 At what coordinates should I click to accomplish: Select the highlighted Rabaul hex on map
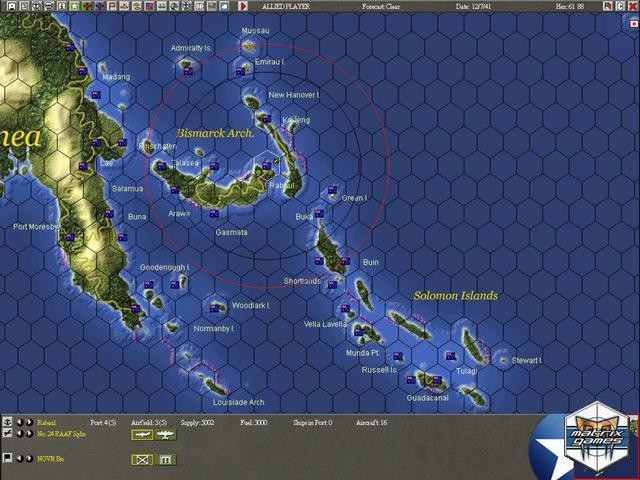(x=267, y=166)
